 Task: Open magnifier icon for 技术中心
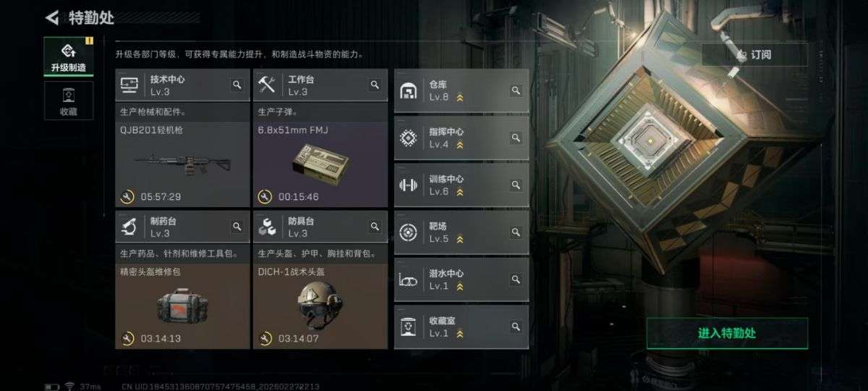point(237,85)
